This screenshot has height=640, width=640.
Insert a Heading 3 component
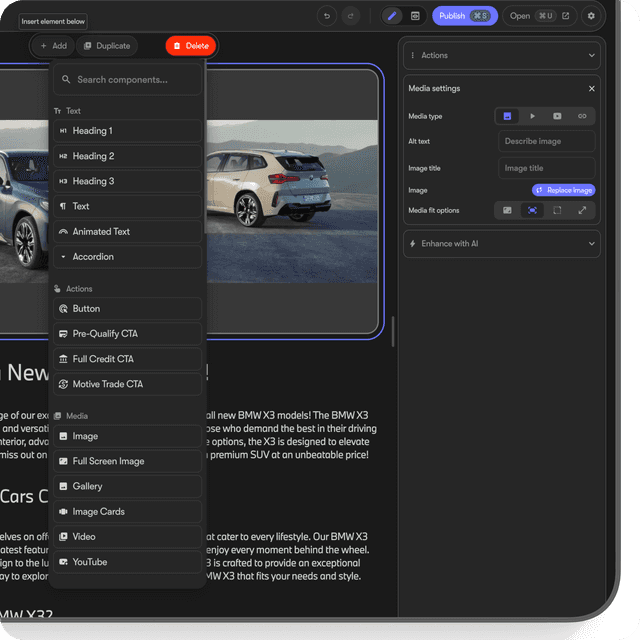coord(127,181)
